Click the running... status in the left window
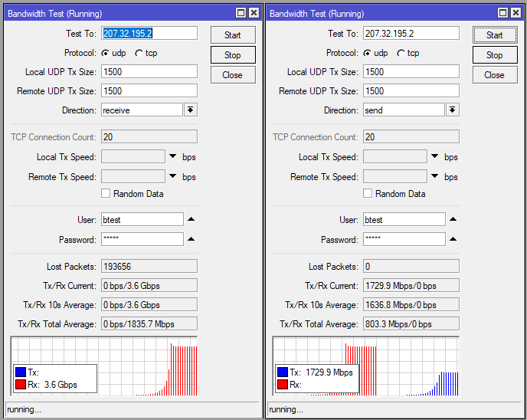 pos(25,409)
